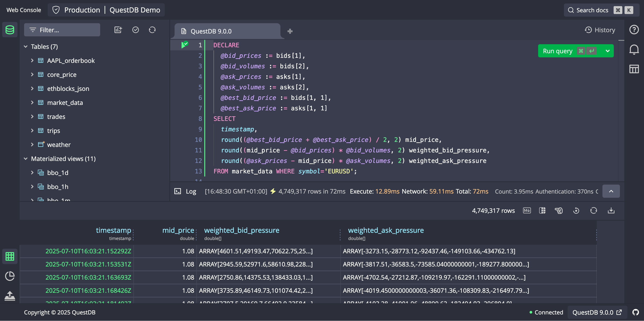Screen dimensions: 644x321
Task: Collapse the Tables (7) section
Action: pos(26,47)
